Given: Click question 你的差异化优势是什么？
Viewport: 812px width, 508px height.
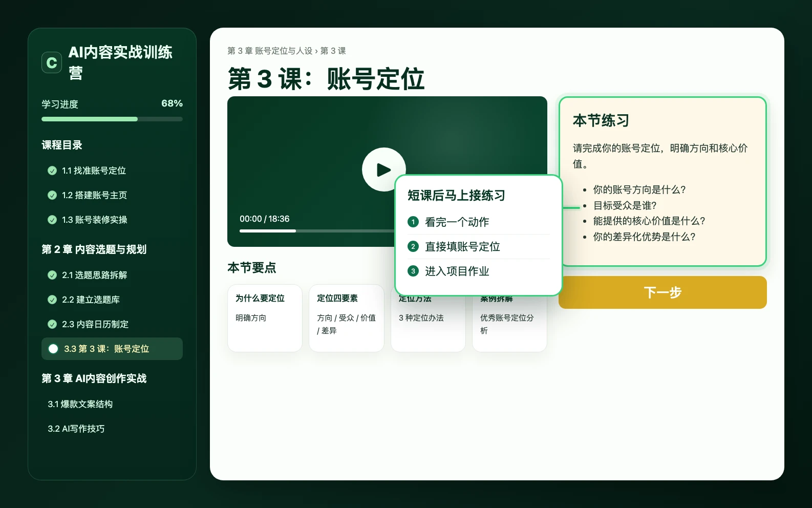Looking at the screenshot, I should pos(644,237).
